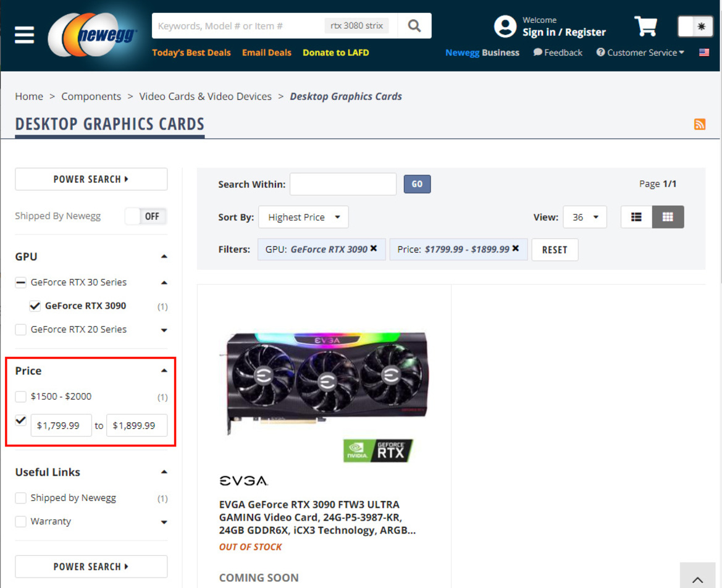Collapse the Price filter section
The image size is (722, 588).
click(164, 371)
